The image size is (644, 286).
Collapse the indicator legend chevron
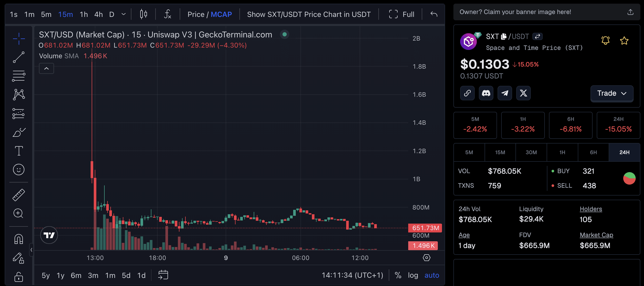[46, 69]
